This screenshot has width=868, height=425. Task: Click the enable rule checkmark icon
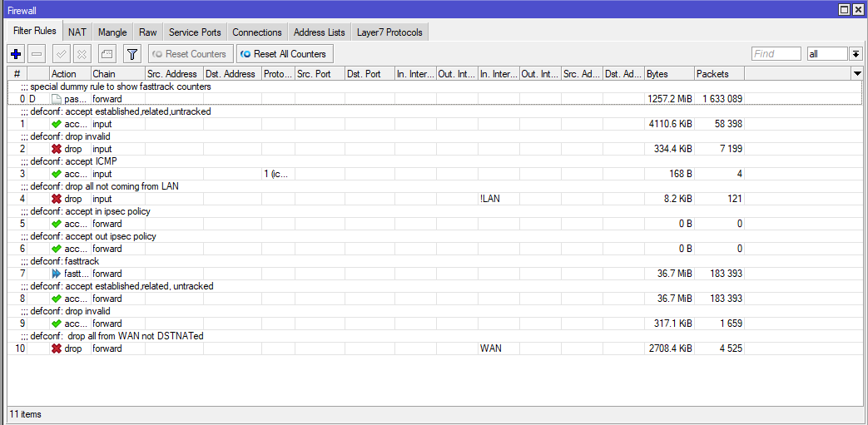pyautogui.click(x=62, y=54)
